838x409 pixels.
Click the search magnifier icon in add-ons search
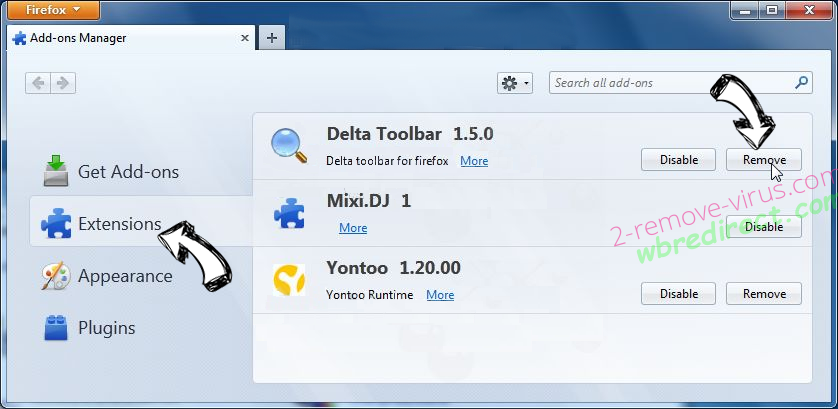click(801, 83)
